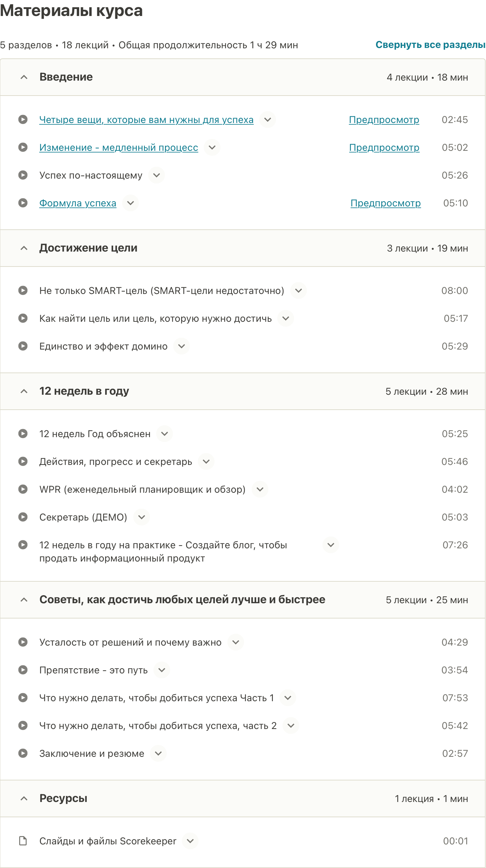The height and width of the screenshot is (868, 486).
Task: Click play icon beside 'Единство и эффект домино'
Action: [23, 346]
